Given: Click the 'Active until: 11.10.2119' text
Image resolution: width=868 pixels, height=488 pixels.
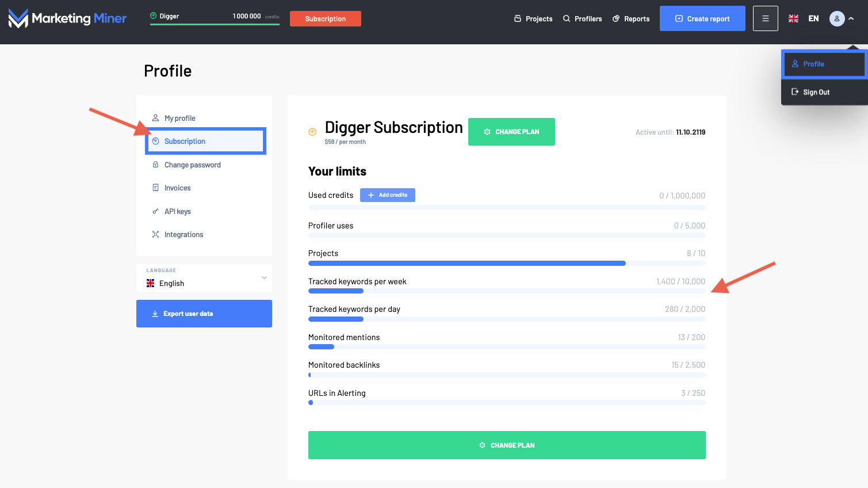Looking at the screenshot, I should pyautogui.click(x=670, y=132).
